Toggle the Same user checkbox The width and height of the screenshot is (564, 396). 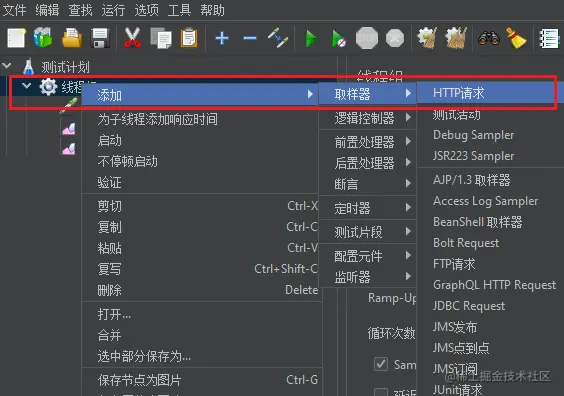tap(381, 364)
